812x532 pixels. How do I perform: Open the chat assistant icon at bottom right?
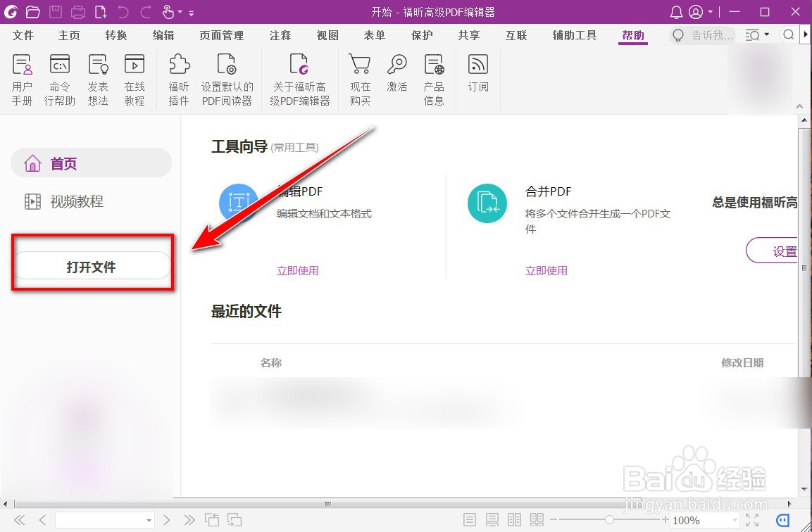click(x=783, y=519)
